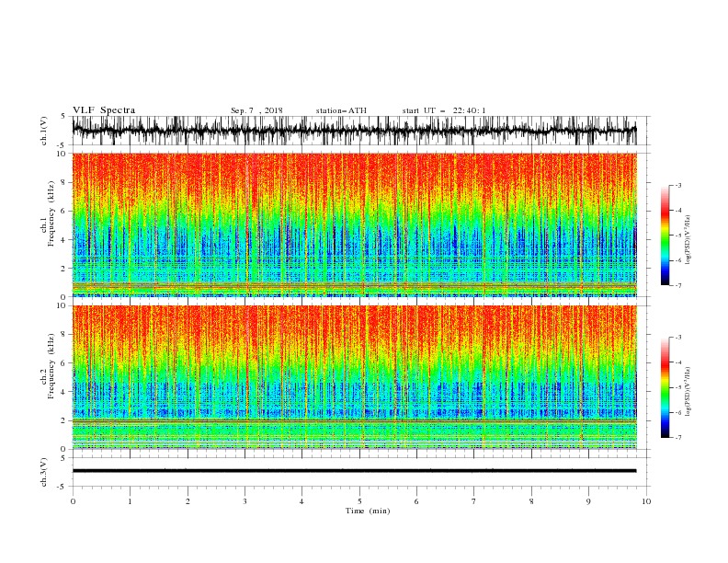Click the "4" kHz tick on ch.1 frequency axis
This screenshot has height=563, width=728.
point(63,240)
